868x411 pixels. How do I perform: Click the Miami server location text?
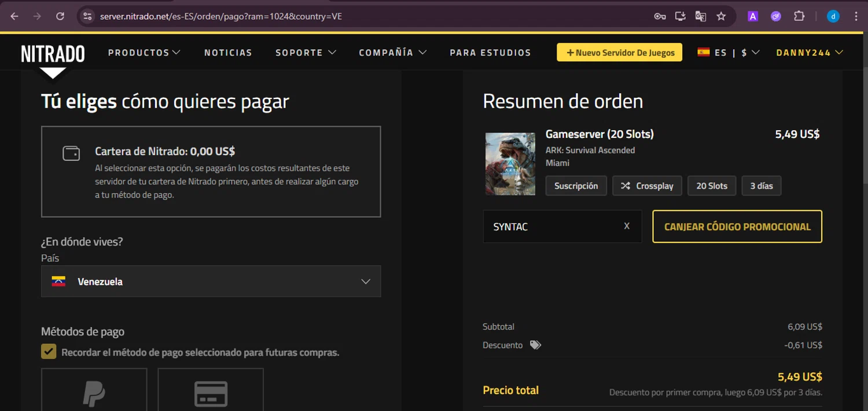pyautogui.click(x=557, y=163)
